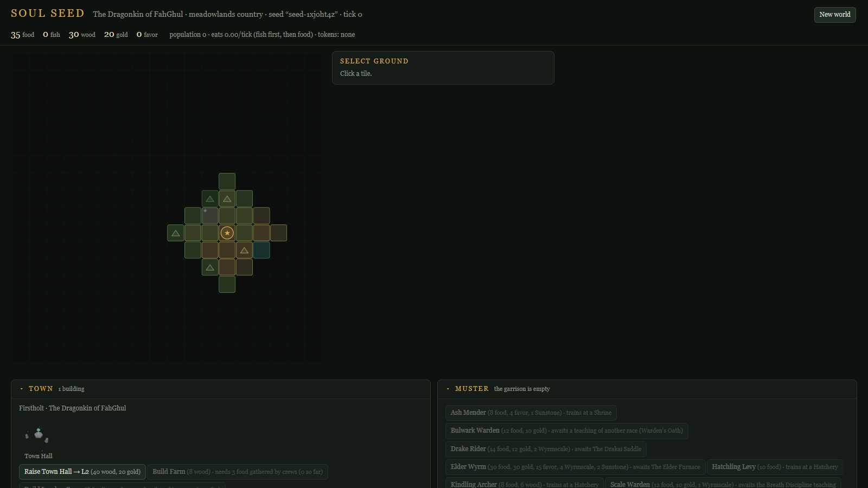Click the '1 building' count text
Image resolution: width=868 pixels, height=488 pixels.
(72, 389)
